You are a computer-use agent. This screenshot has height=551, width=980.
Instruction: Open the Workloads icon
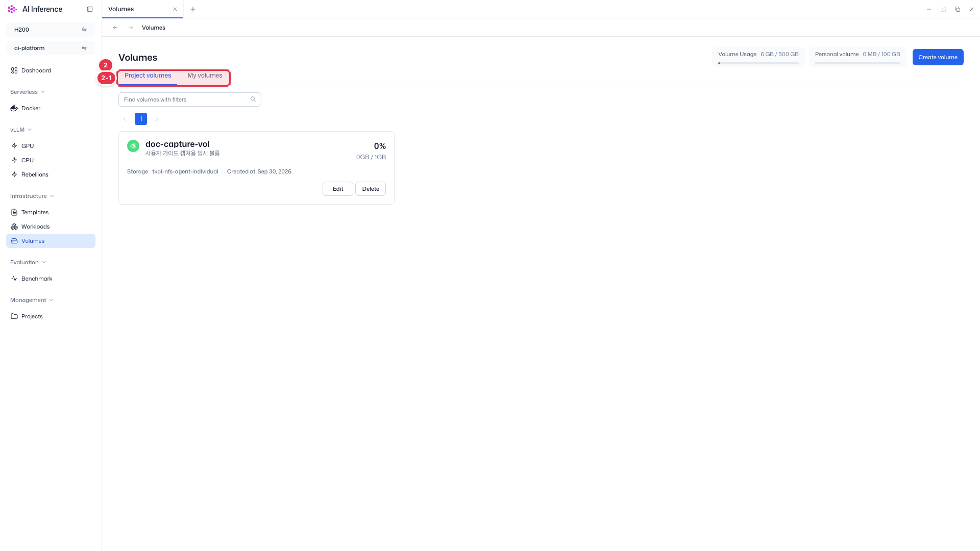pyautogui.click(x=14, y=227)
